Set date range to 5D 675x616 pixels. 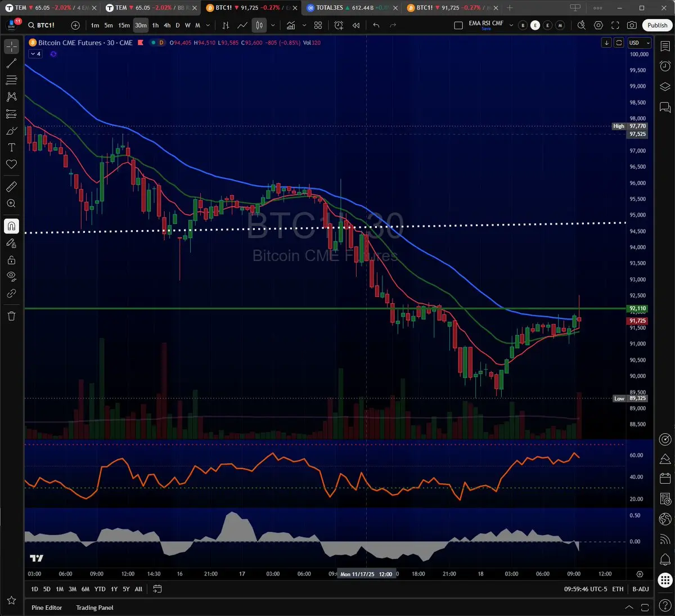[47, 589]
